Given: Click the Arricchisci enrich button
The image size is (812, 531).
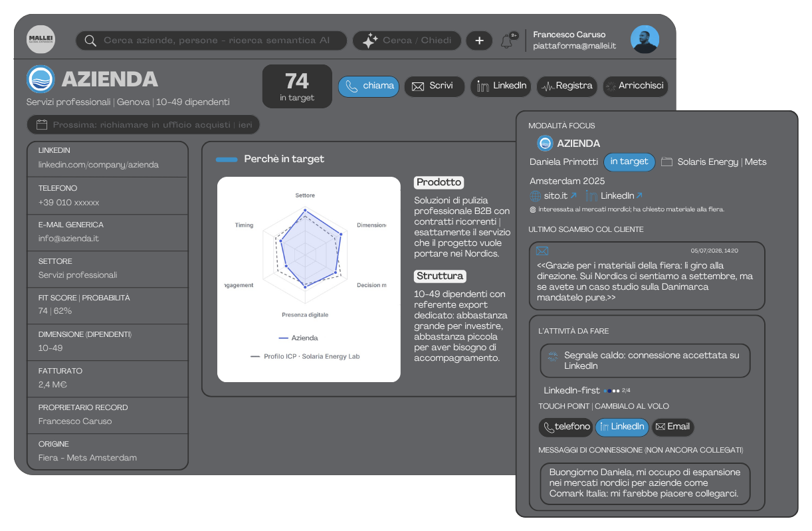Looking at the screenshot, I should tap(635, 86).
